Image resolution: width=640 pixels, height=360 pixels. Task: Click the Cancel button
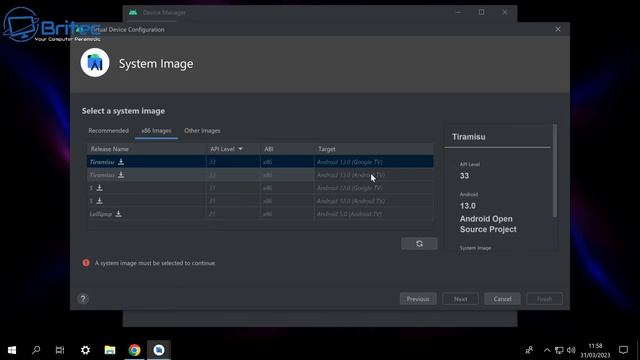502,299
